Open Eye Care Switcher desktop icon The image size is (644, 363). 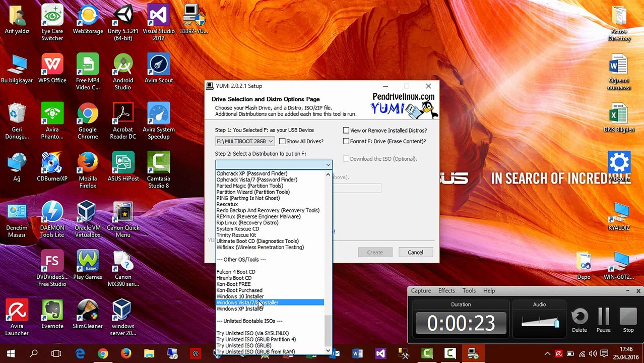coord(52,23)
